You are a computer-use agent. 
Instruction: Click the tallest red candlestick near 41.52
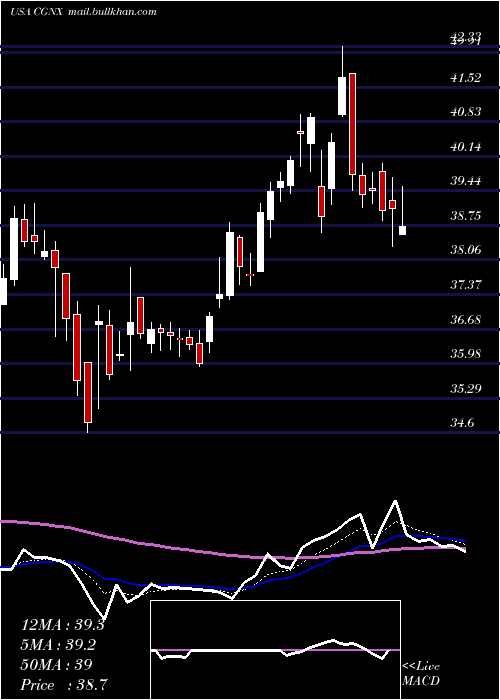pos(352,124)
